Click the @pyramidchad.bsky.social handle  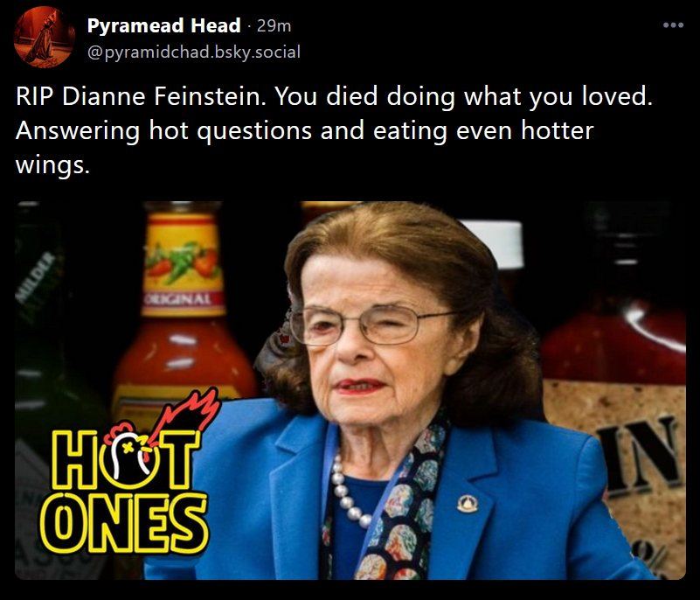pos(193,52)
